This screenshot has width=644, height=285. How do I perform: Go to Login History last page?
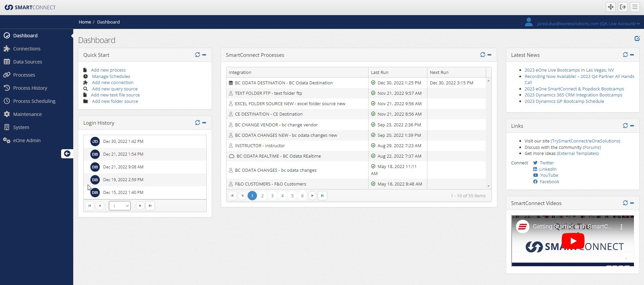pyautogui.click(x=150, y=206)
